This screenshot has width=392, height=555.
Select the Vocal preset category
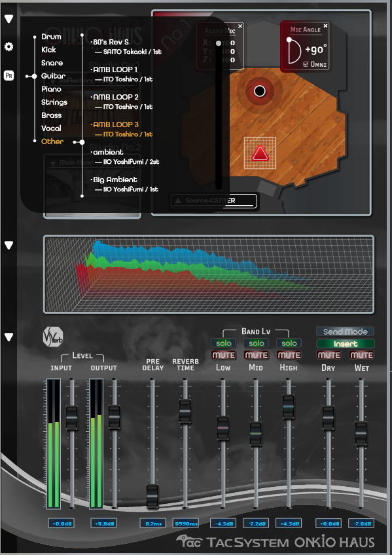[x=51, y=128]
